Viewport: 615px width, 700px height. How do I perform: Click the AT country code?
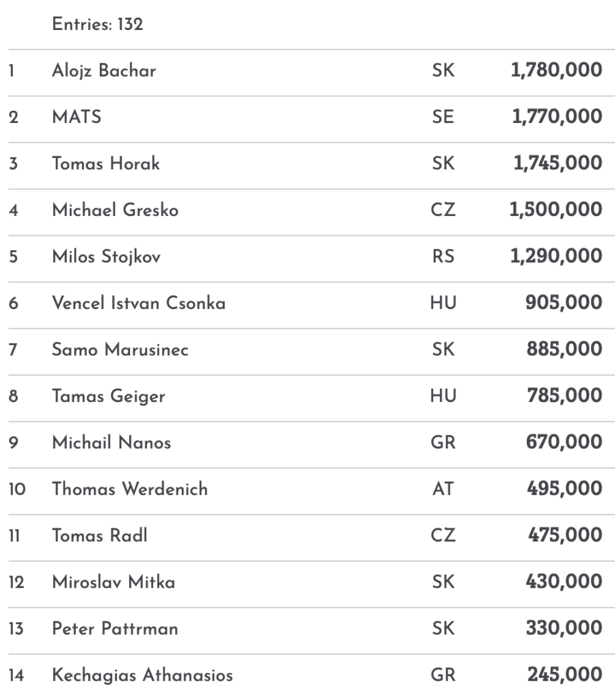coord(443,489)
